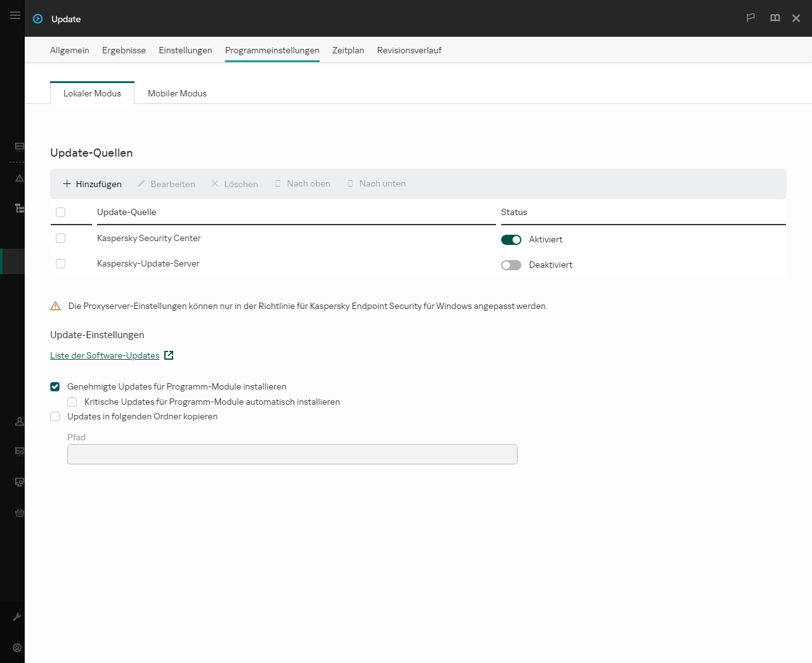
Task: Open the hierarchy tree icon in sidebar
Action: pyautogui.click(x=20, y=208)
